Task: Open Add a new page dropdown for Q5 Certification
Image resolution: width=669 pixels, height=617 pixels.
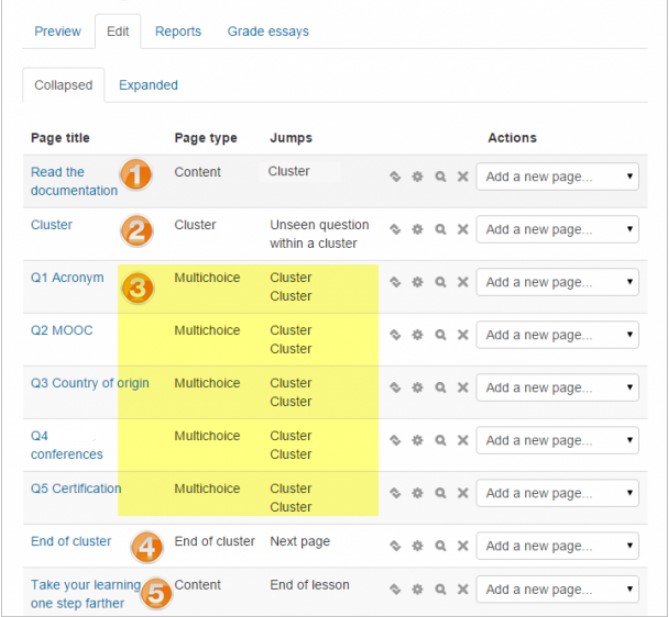Action: click(557, 494)
